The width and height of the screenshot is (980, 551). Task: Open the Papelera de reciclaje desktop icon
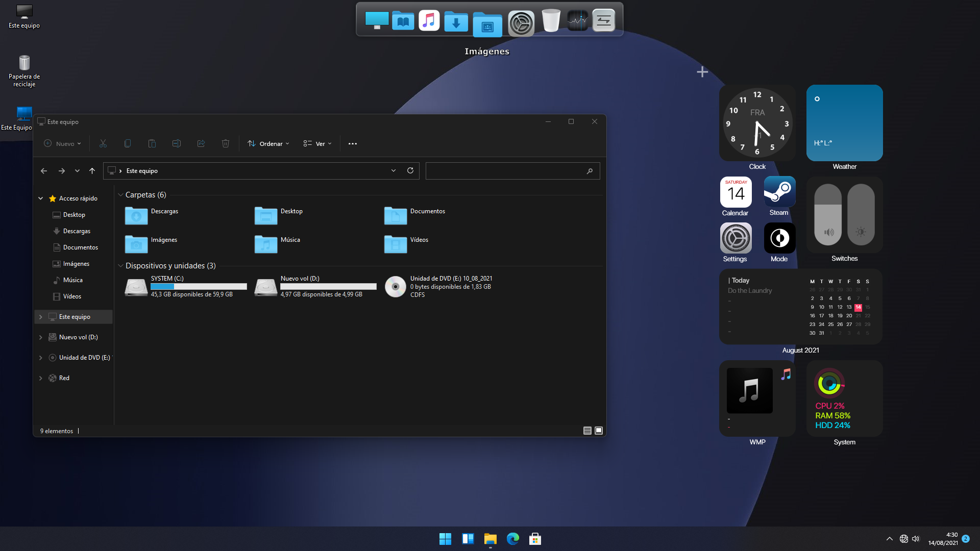pyautogui.click(x=24, y=70)
